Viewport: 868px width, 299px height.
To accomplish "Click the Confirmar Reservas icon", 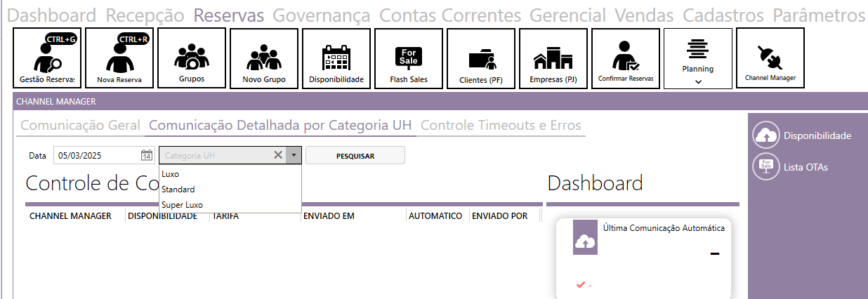I will tap(626, 58).
